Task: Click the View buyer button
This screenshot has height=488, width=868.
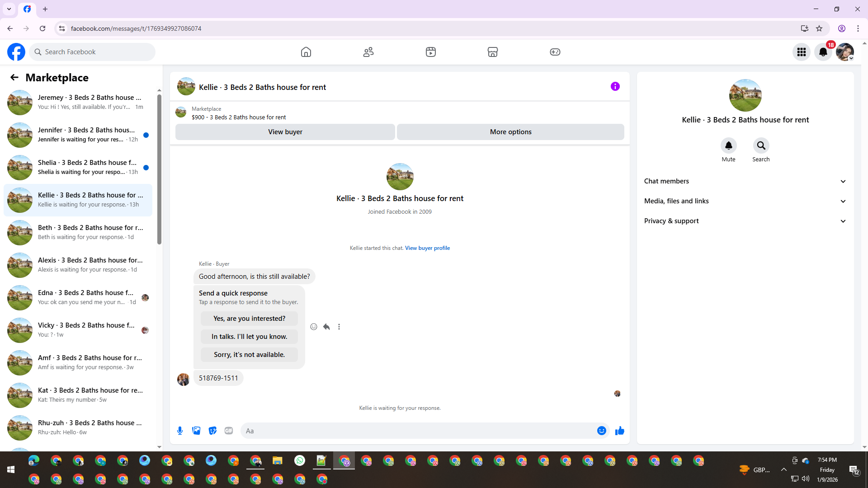Action: pyautogui.click(x=285, y=132)
